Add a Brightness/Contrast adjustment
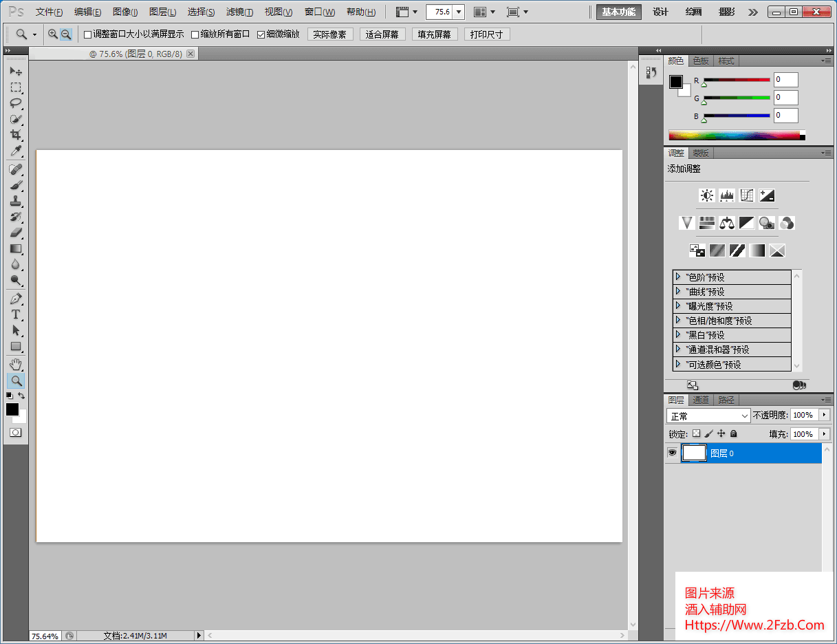Screen dimensions: 837x644 pos(706,195)
